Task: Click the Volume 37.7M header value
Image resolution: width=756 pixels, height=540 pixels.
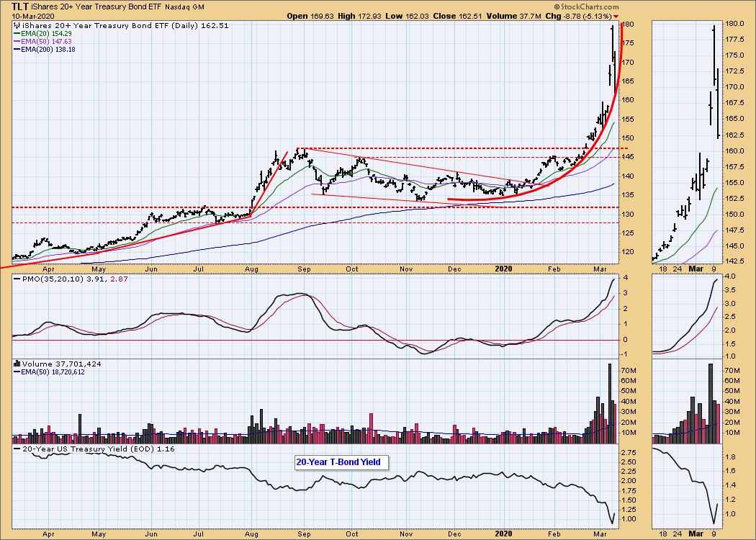Action: tap(513, 17)
